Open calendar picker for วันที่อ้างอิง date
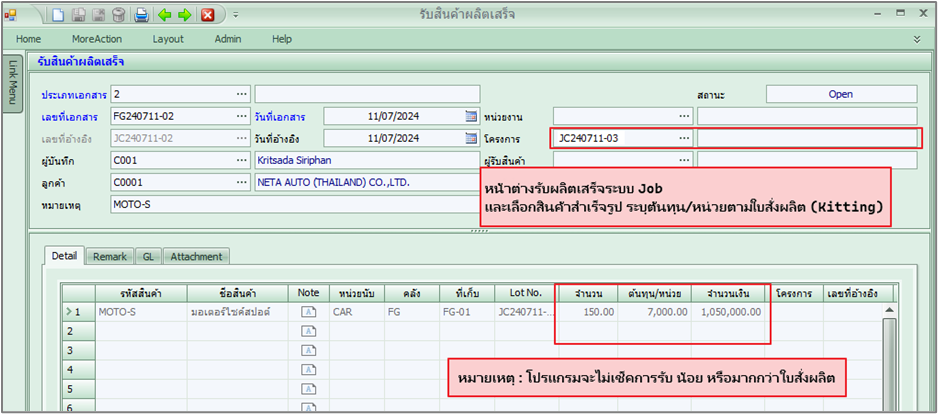Image resolution: width=938 pixels, height=414 pixels. 471,138
